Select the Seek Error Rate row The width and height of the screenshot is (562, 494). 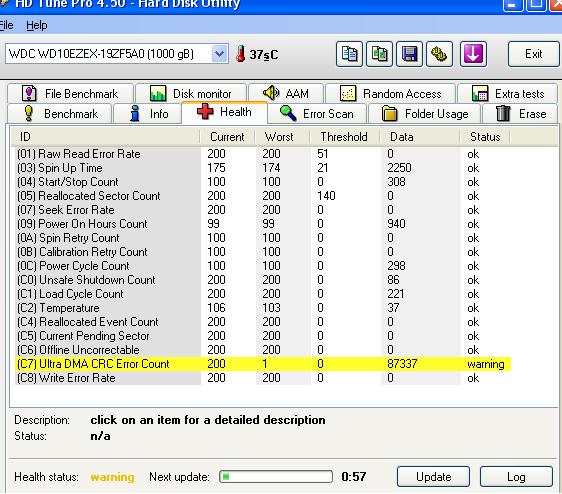263,210
